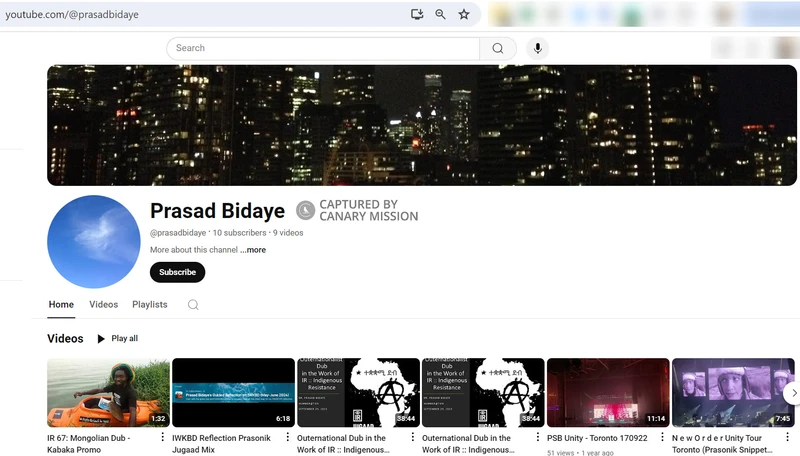Click the 'Prasad Bidaye' channel name
Screen dimensions: 800x456
[x=217, y=211]
